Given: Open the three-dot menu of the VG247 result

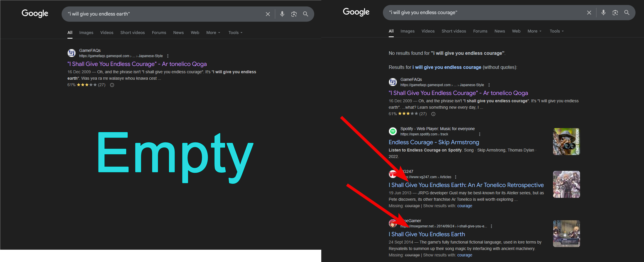Looking at the screenshot, I should click(456, 177).
